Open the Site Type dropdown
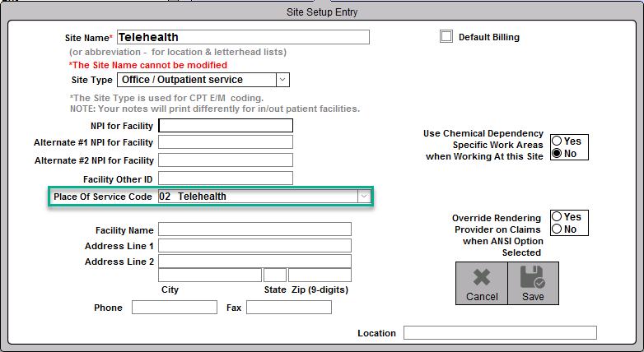644x352 pixels. click(282, 80)
